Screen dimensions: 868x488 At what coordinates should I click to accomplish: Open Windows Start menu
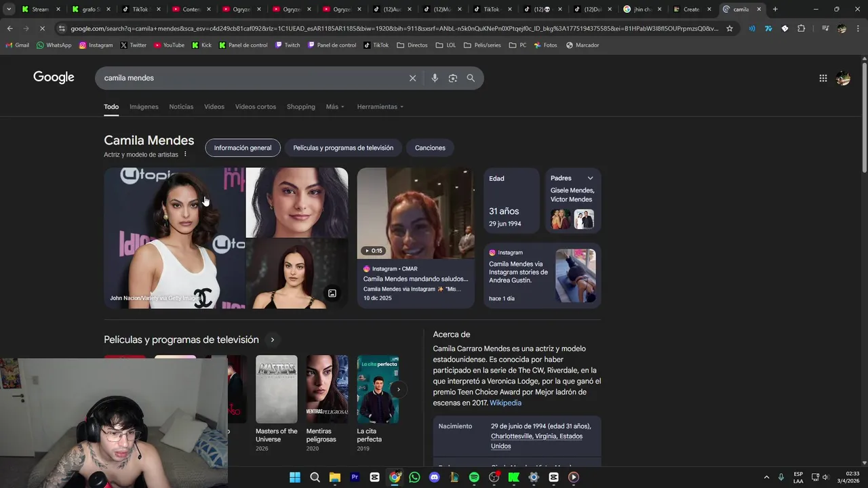[x=295, y=477]
